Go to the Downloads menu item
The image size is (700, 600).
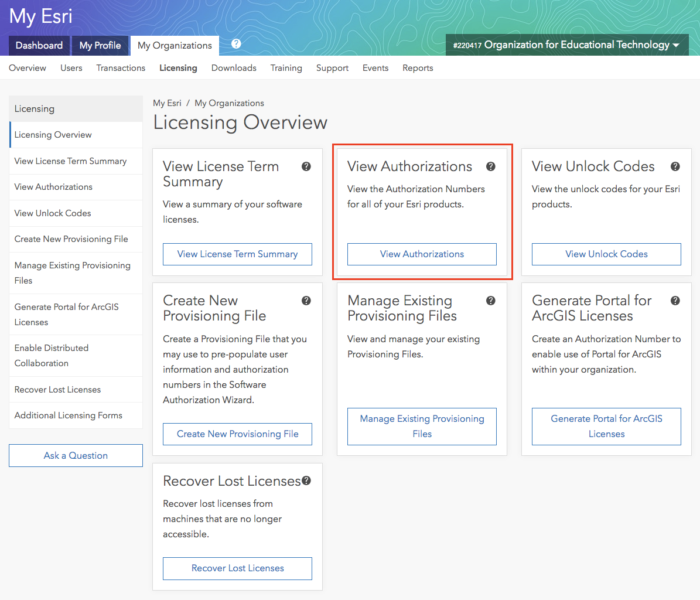click(234, 68)
